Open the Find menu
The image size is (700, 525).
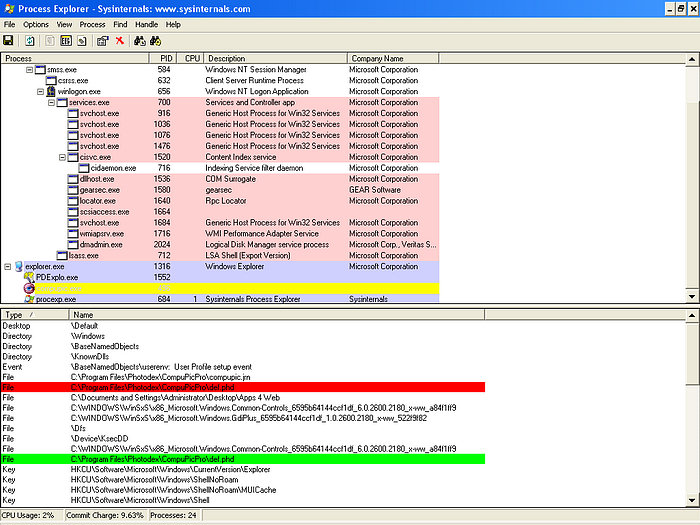point(120,25)
